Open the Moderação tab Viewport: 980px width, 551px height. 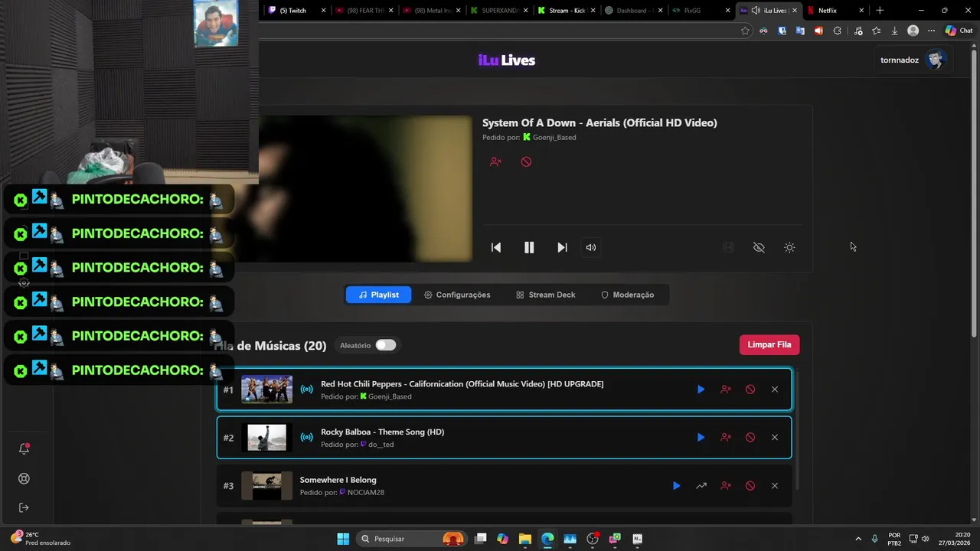click(x=627, y=295)
